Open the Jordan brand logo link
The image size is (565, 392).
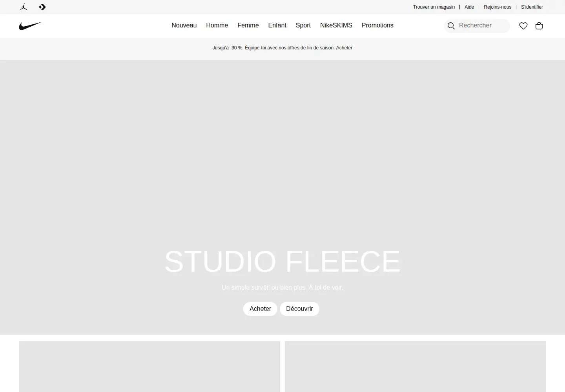pos(24,7)
